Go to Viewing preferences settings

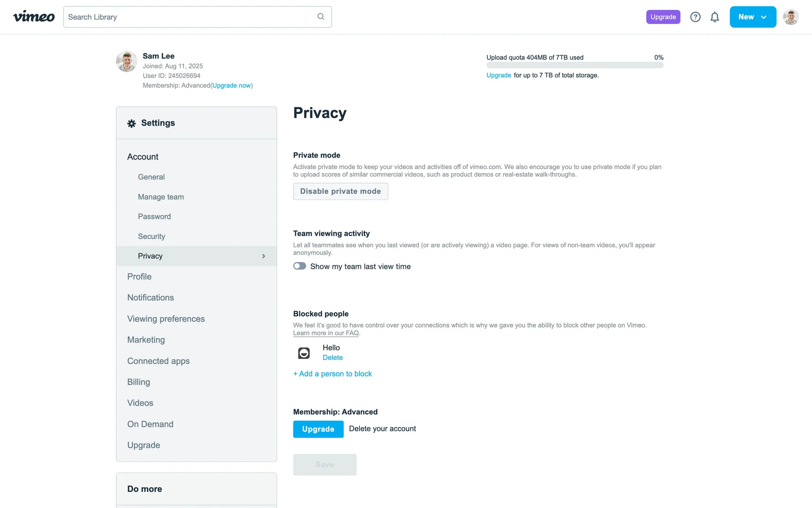click(x=166, y=319)
